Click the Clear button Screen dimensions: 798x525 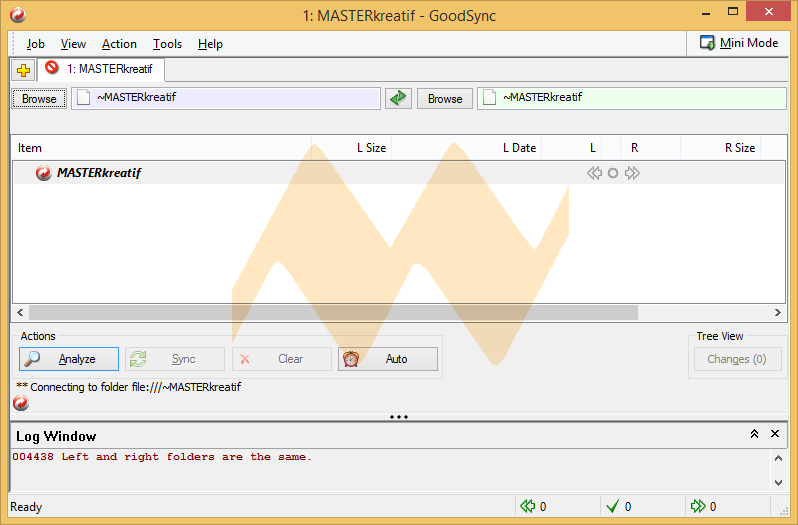pyautogui.click(x=281, y=359)
